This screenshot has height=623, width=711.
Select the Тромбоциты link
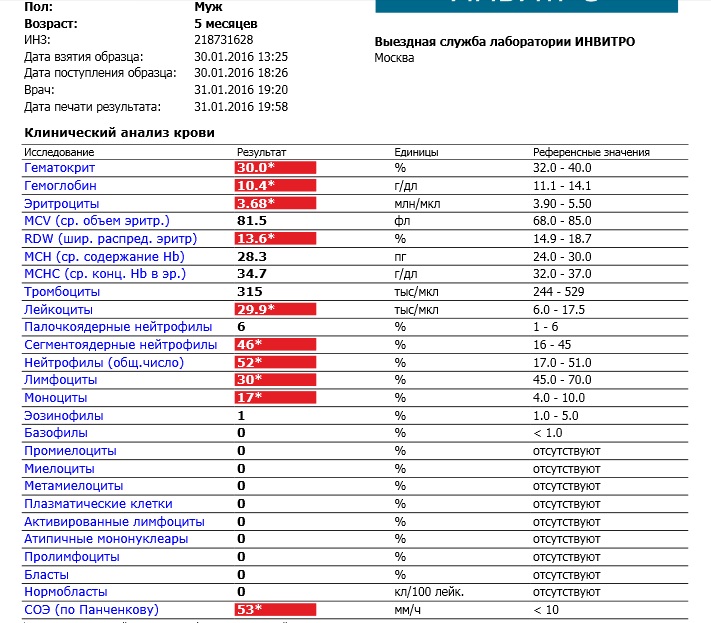tap(62, 291)
